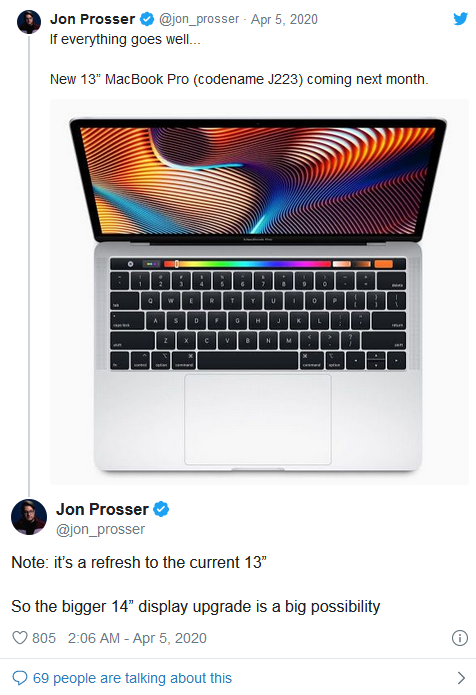Open the 'Apr 5, 2020' date link at top
Viewport: 476px width, 695px height.
pyautogui.click(x=284, y=19)
